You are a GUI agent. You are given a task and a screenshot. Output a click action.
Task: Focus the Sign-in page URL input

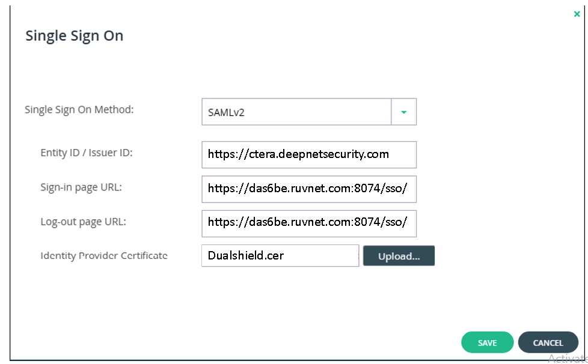pyautogui.click(x=308, y=189)
